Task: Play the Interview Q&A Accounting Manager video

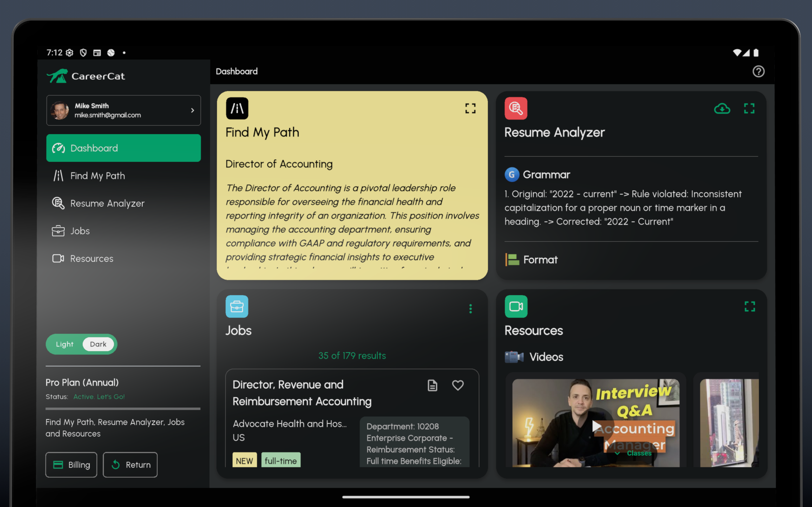Action: (x=596, y=426)
